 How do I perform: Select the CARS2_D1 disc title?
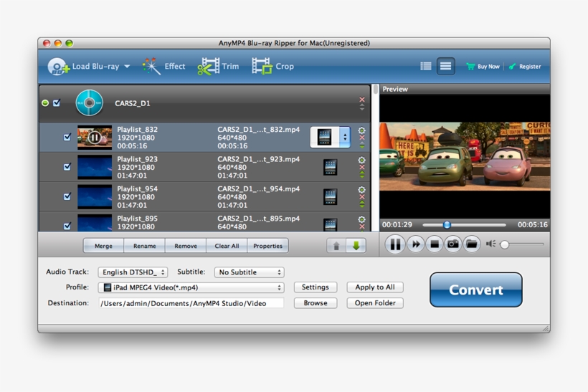click(133, 103)
